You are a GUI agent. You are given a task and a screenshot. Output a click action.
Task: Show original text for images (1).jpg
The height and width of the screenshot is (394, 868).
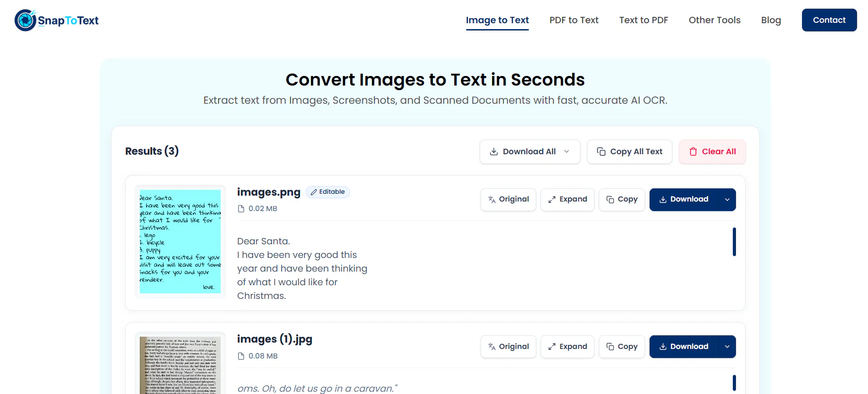point(508,347)
